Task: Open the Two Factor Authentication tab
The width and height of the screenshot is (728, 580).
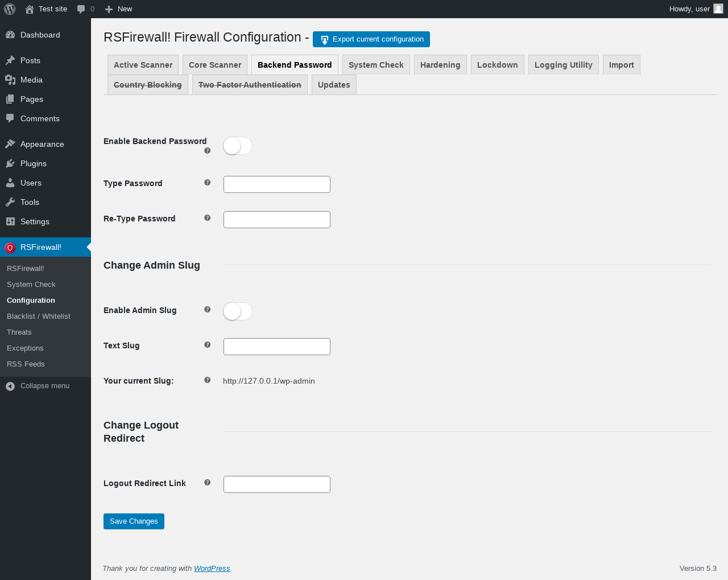Action: point(250,85)
